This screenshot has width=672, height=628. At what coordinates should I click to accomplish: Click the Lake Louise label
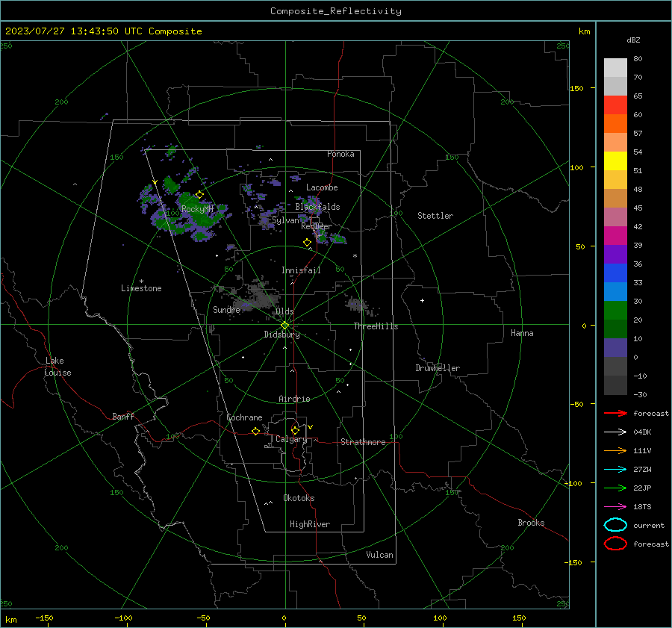click(x=57, y=367)
